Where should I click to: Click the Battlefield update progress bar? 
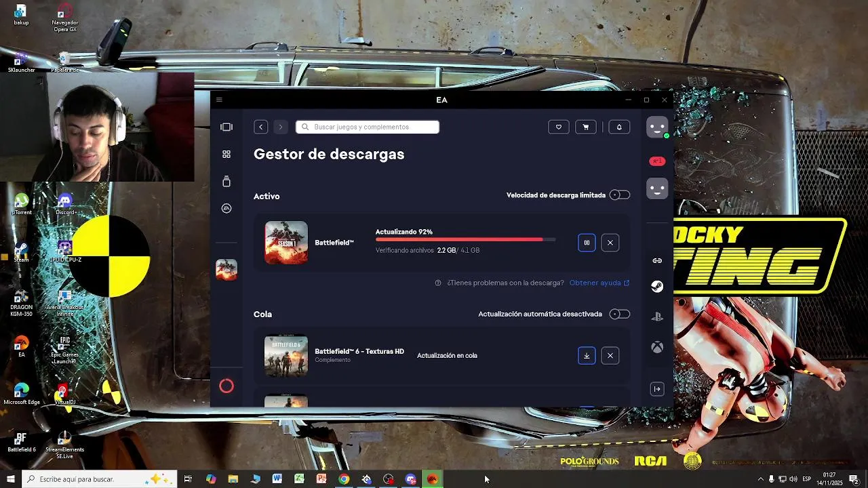click(x=466, y=239)
